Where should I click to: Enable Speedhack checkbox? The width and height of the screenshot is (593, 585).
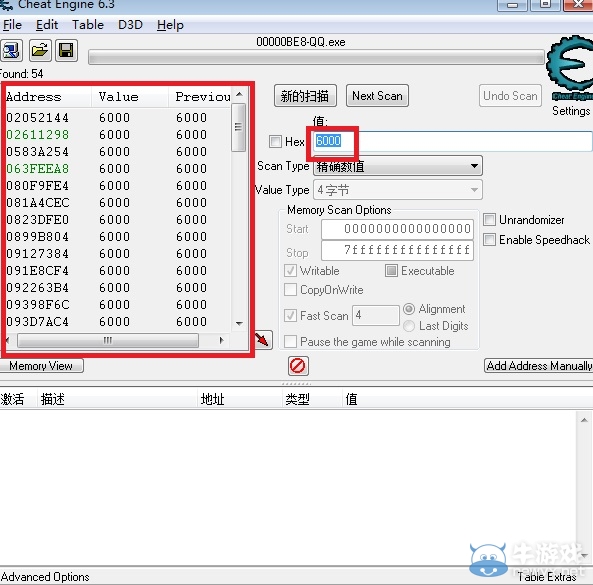click(489, 239)
